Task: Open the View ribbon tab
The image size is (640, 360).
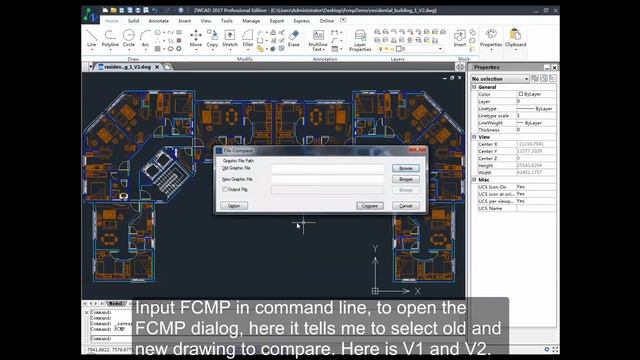Action: click(206, 20)
